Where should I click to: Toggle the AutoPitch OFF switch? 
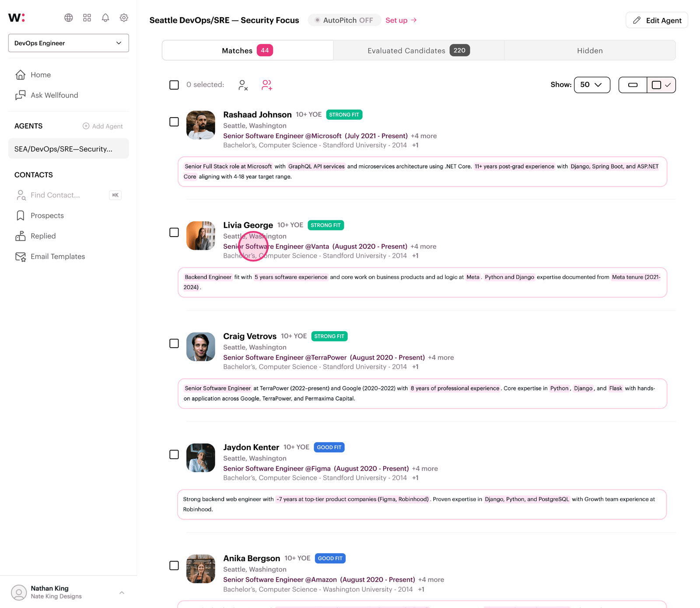pyautogui.click(x=344, y=20)
